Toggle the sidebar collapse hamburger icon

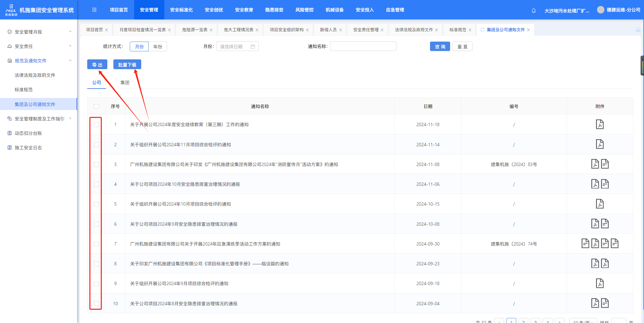click(94, 10)
